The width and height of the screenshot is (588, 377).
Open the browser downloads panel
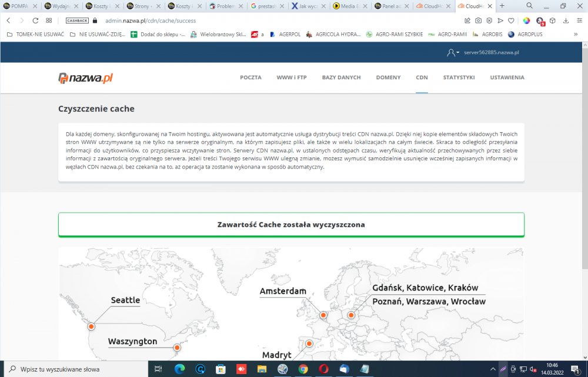click(x=566, y=21)
